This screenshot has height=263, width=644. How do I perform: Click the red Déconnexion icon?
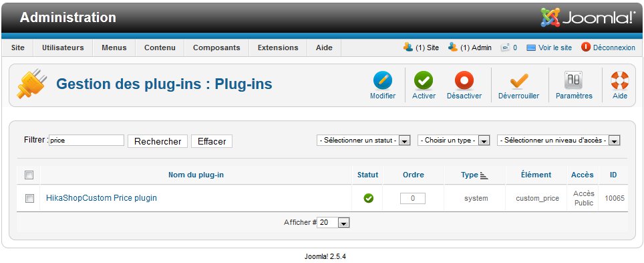[586, 48]
